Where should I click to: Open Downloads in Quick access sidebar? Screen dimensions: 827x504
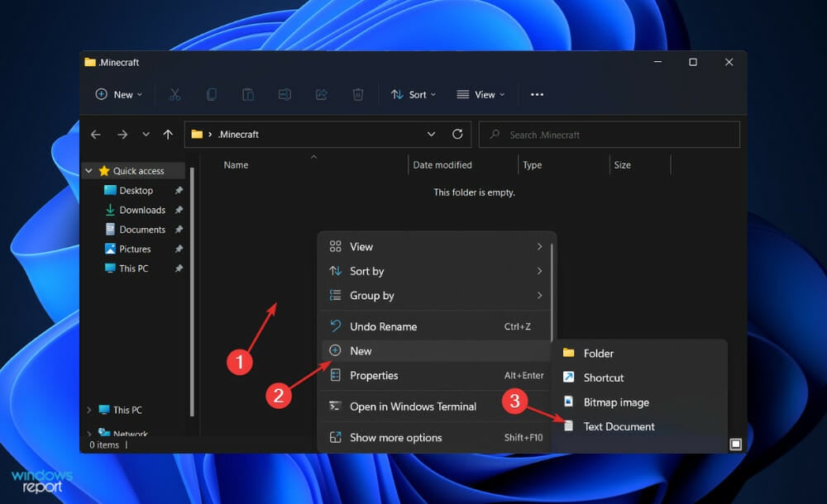[x=142, y=210]
